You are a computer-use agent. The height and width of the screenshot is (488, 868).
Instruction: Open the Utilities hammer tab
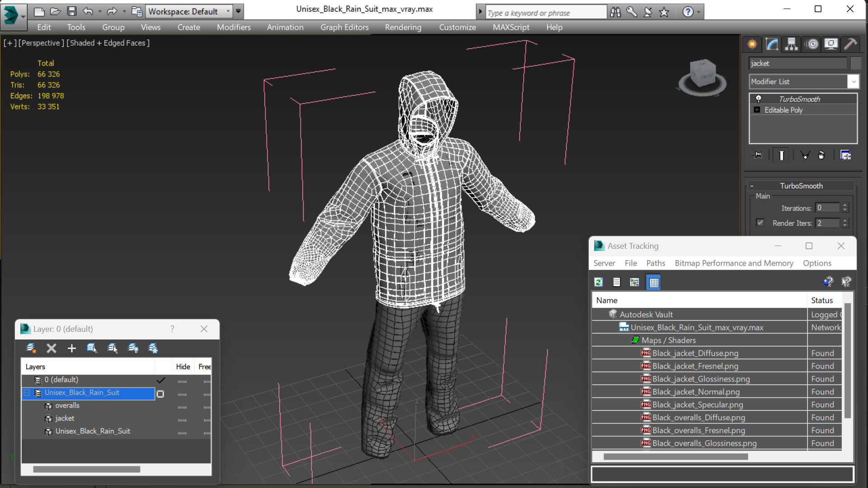850,44
